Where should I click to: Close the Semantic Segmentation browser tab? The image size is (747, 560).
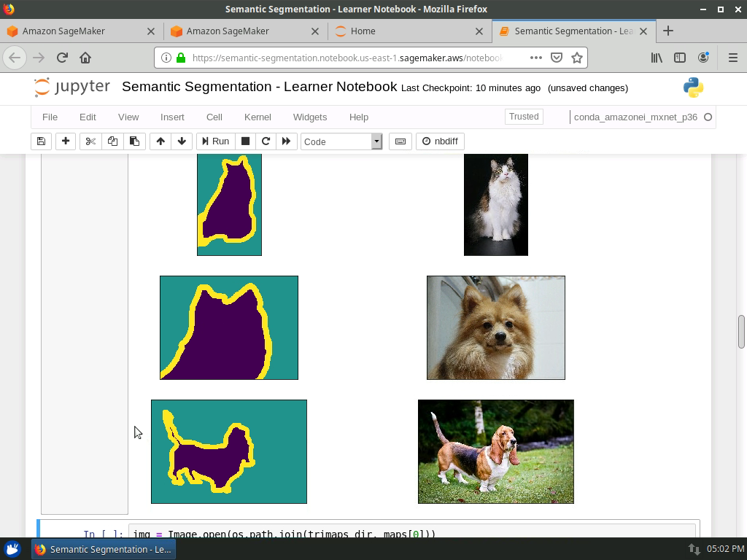[x=643, y=31]
